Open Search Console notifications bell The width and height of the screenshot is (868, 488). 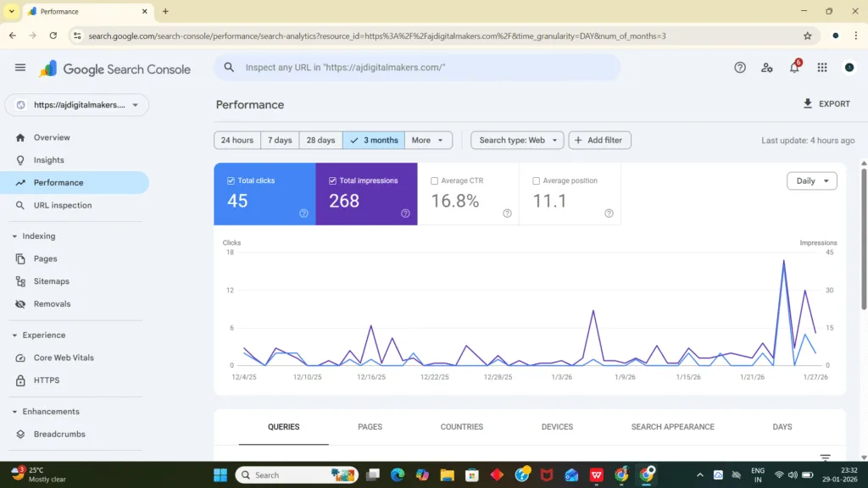[794, 67]
